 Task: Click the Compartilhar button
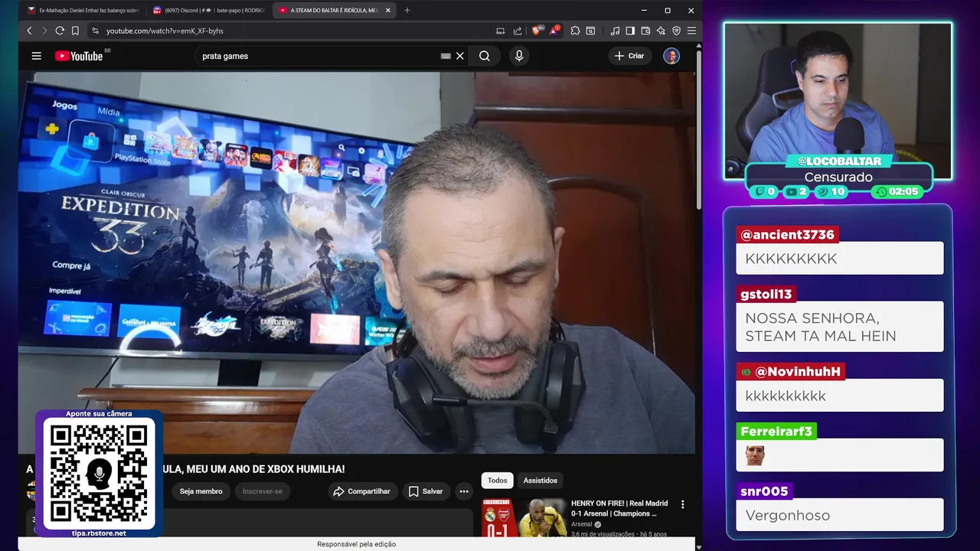tap(363, 491)
